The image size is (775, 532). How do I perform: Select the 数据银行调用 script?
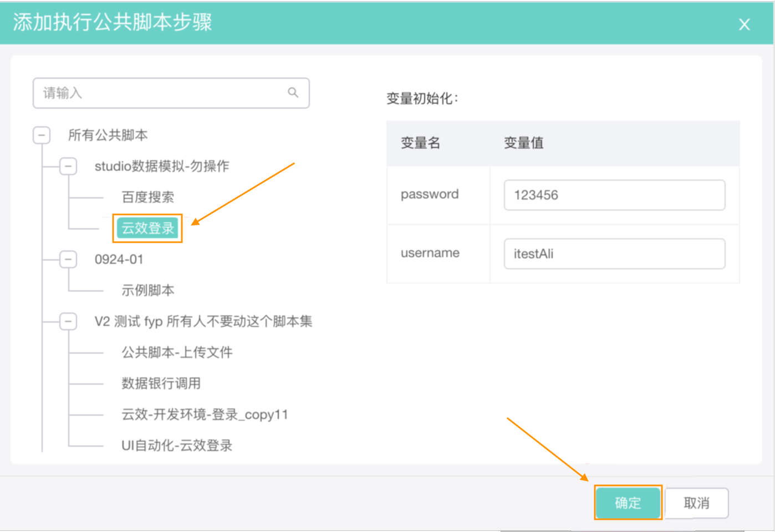tap(161, 383)
